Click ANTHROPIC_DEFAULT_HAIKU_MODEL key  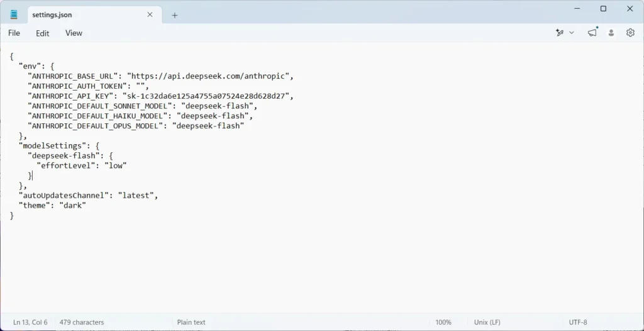[x=97, y=116]
